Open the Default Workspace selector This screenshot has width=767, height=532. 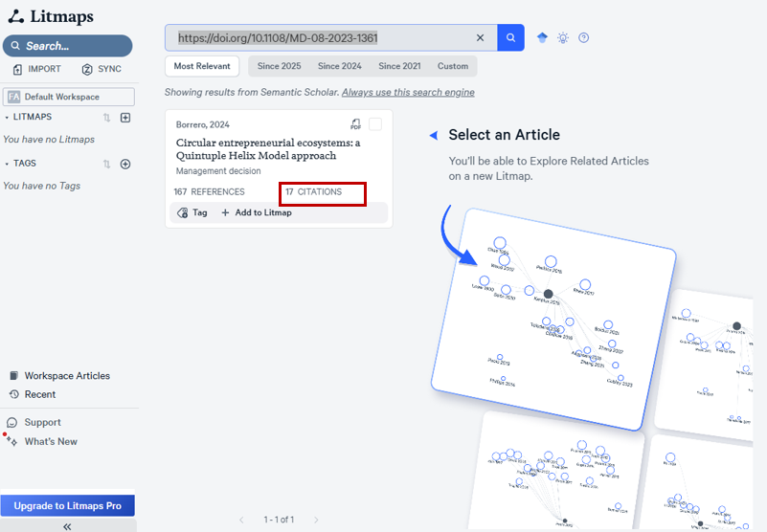click(x=66, y=97)
